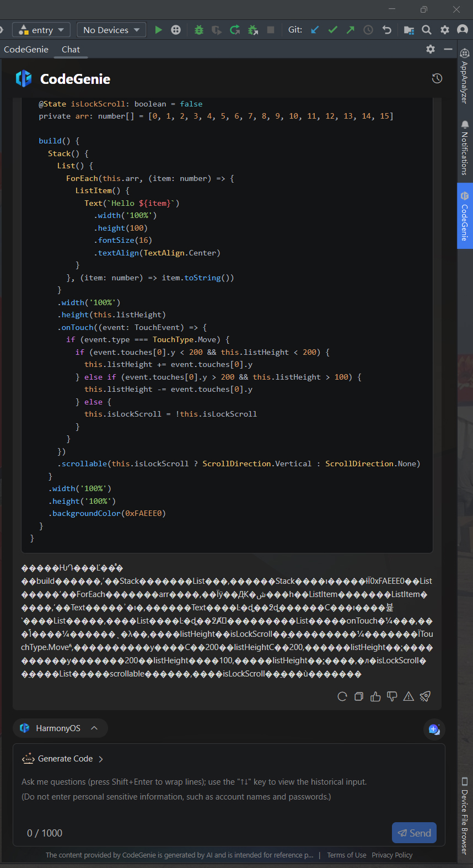This screenshot has width=473, height=868.
Task: Switch to the Chat tab
Action: pyautogui.click(x=71, y=49)
